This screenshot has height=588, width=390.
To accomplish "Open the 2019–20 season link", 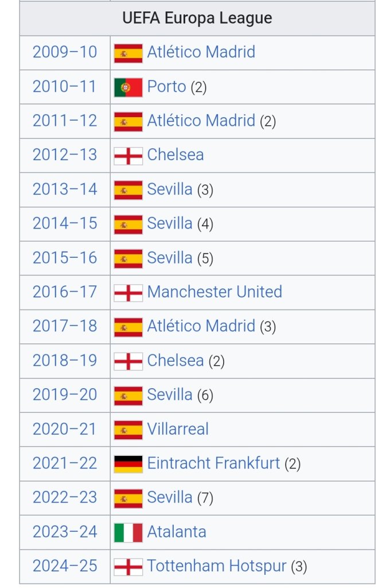I will [x=65, y=394].
